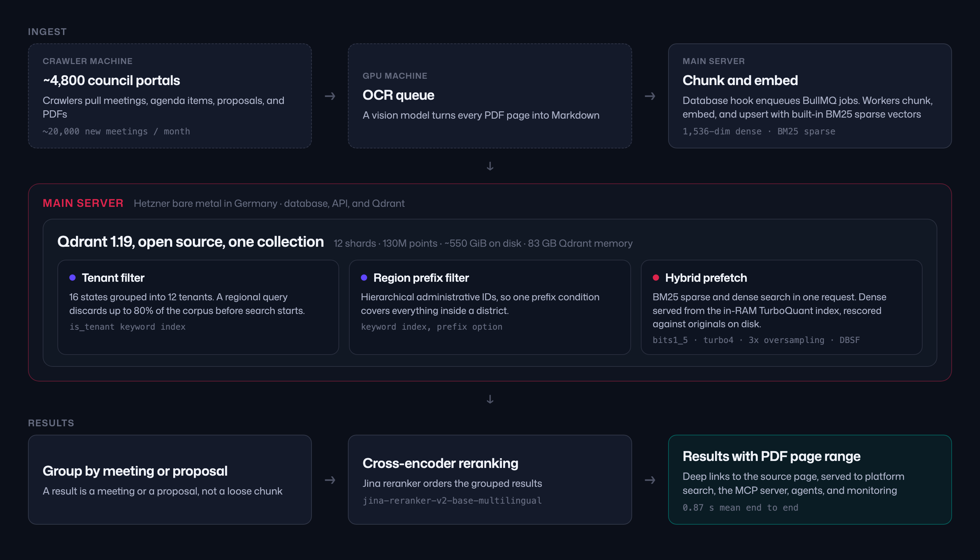The height and width of the screenshot is (560, 980).
Task: Click the arrow between Group by meeting and Cross-encoder reranking
Action: click(x=330, y=480)
